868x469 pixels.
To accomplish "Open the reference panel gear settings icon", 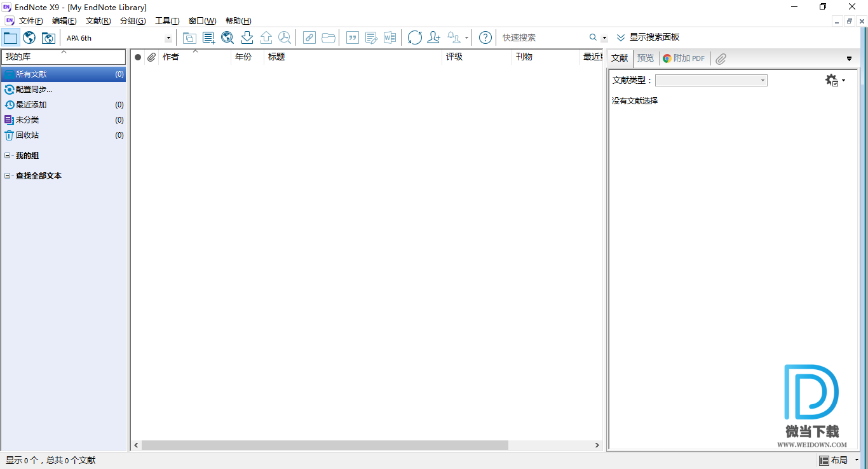I will pyautogui.click(x=832, y=80).
